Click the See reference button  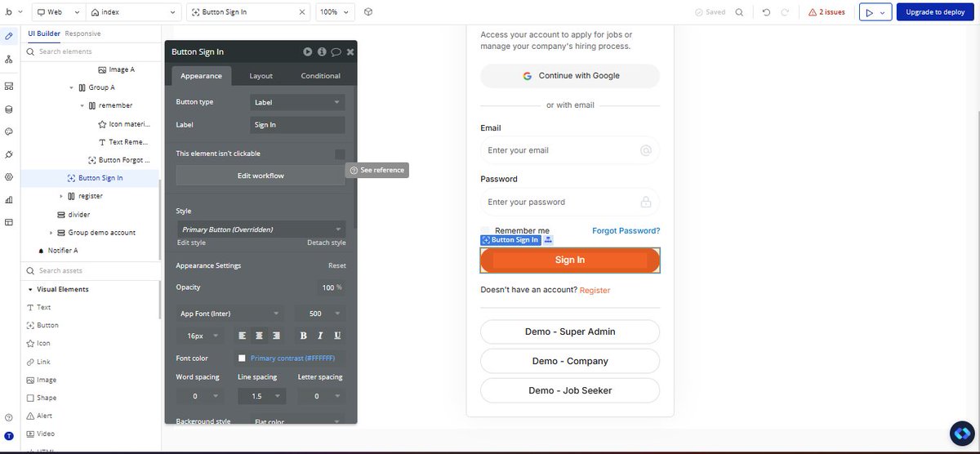point(376,170)
